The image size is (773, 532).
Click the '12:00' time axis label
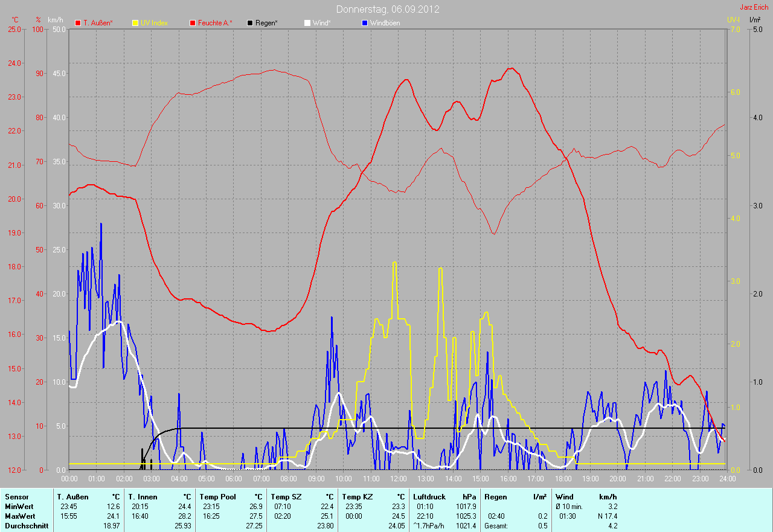pos(398,479)
